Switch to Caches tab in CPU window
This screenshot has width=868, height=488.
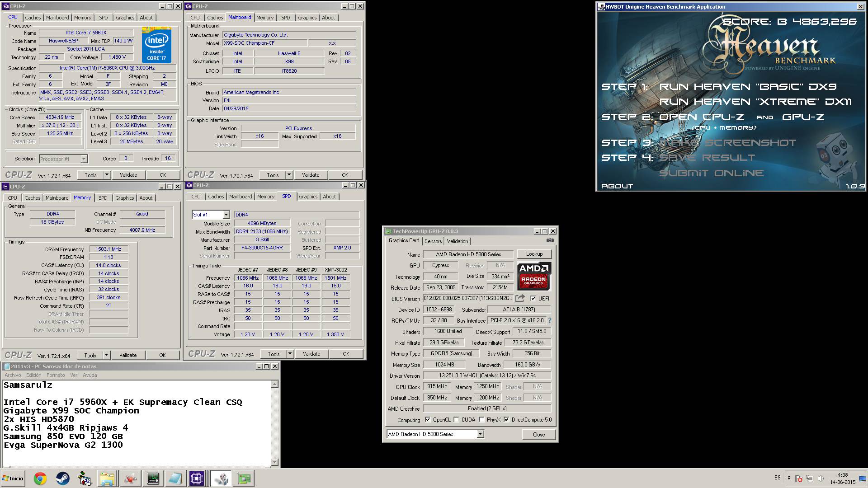[x=33, y=18]
